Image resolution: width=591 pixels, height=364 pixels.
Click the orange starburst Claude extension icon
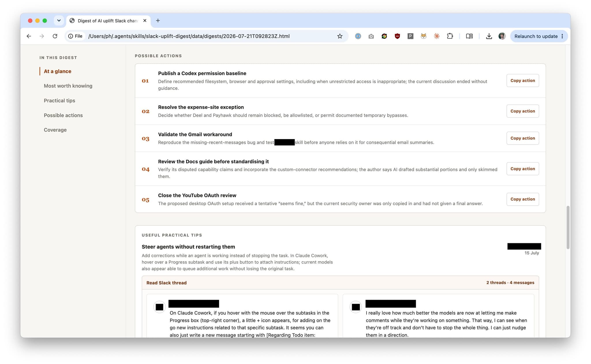(437, 36)
